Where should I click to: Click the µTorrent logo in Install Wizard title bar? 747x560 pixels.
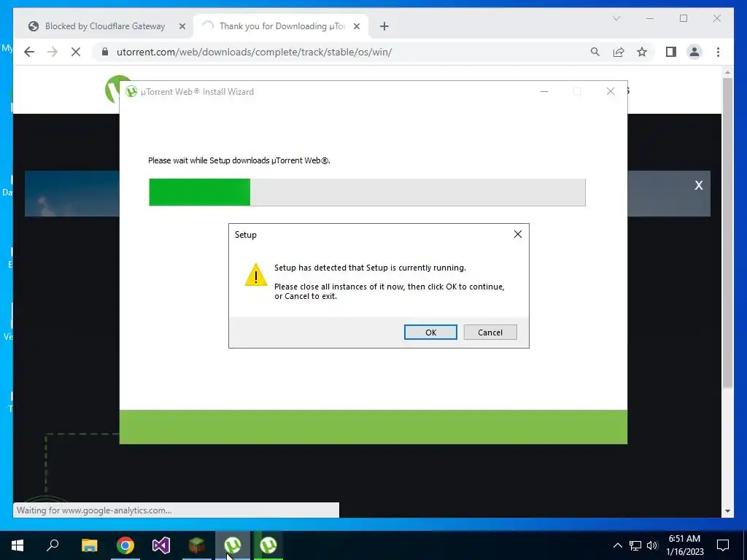[x=131, y=91]
